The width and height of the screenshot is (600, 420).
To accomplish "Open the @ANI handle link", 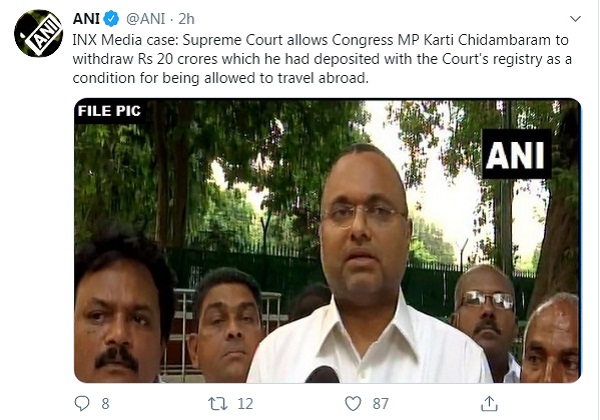I will point(146,19).
